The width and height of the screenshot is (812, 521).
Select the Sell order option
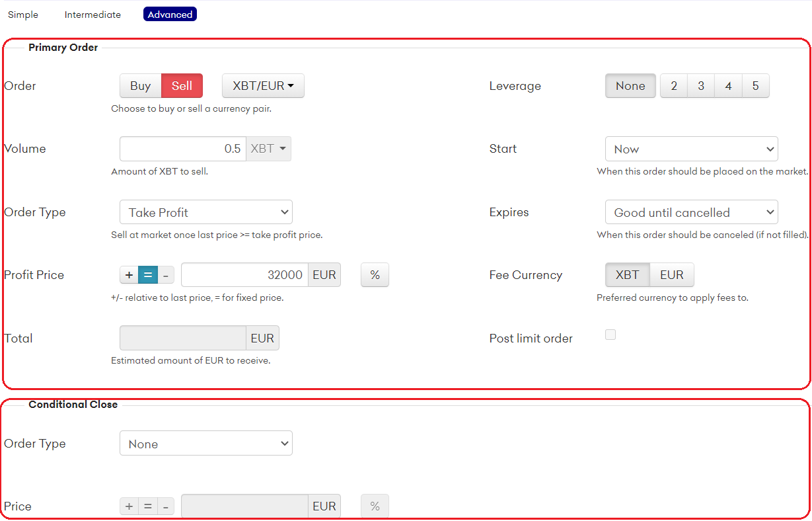(182, 86)
